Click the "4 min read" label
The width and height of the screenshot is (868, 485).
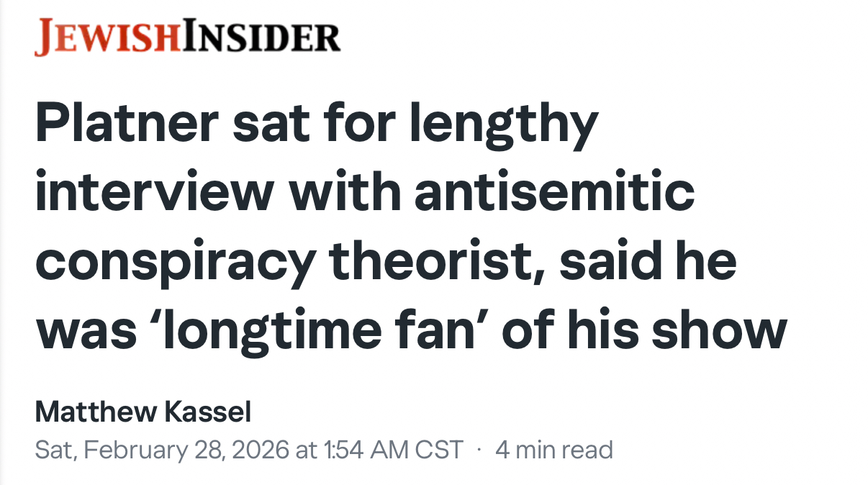pyautogui.click(x=553, y=450)
